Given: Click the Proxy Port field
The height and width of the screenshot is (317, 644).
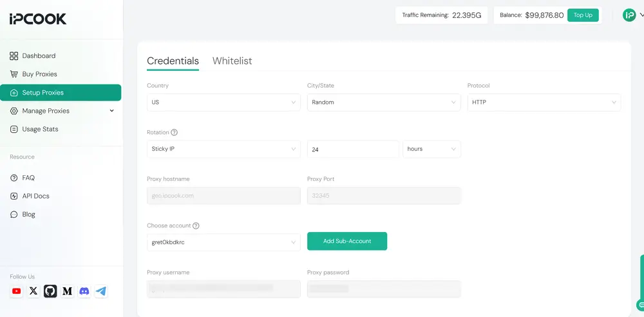Looking at the screenshot, I should click(384, 196).
